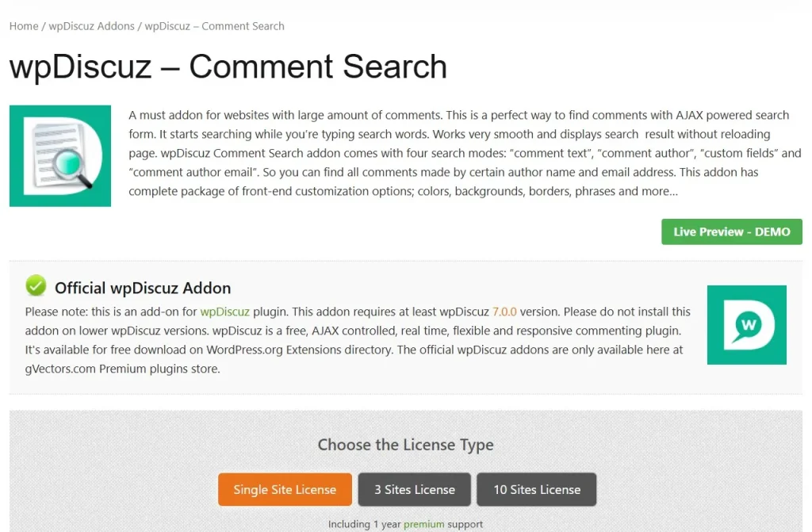Open the Live Preview - DEMO button
This screenshot has height=532, width=812.
[730, 232]
